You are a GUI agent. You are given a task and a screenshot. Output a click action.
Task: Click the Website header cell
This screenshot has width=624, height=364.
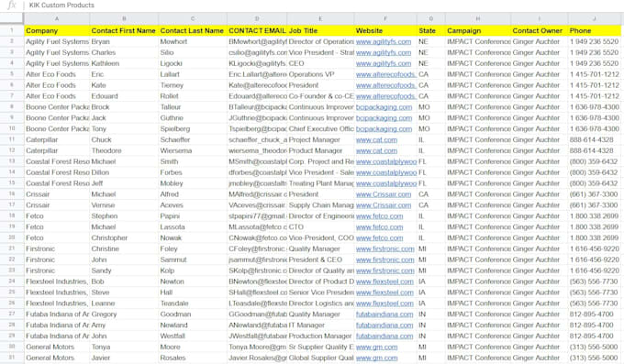(x=385, y=30)
